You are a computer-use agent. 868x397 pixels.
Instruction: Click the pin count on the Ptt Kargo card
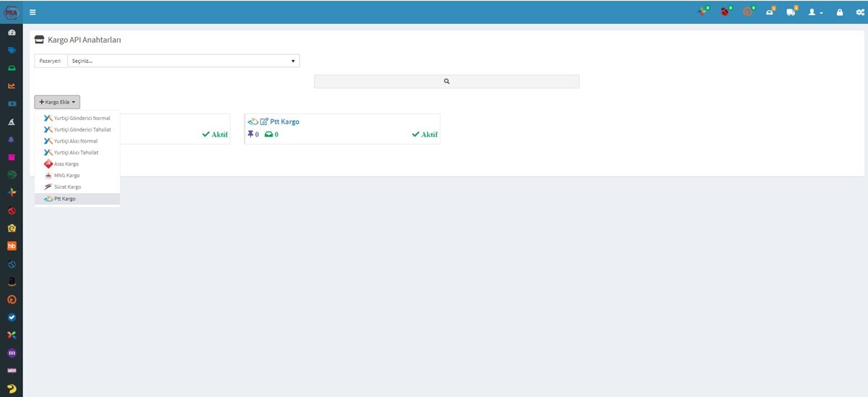point(252,135)
